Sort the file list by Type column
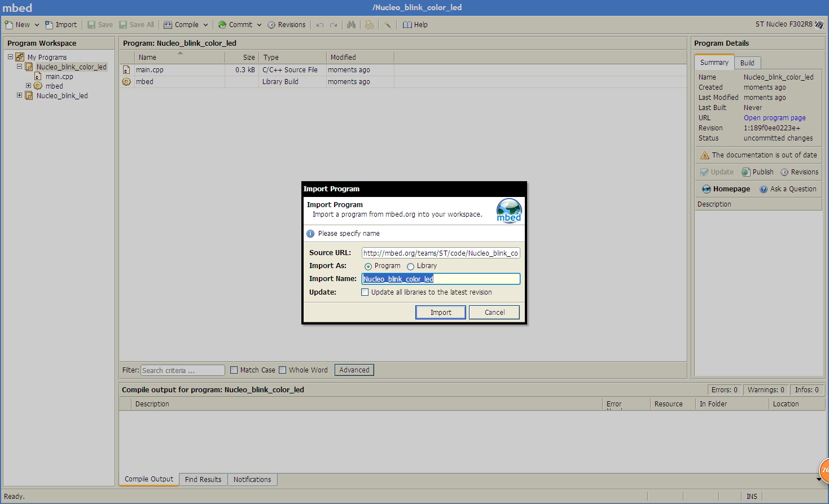Screen dimensions: 829x504 [x=292, y=58]
